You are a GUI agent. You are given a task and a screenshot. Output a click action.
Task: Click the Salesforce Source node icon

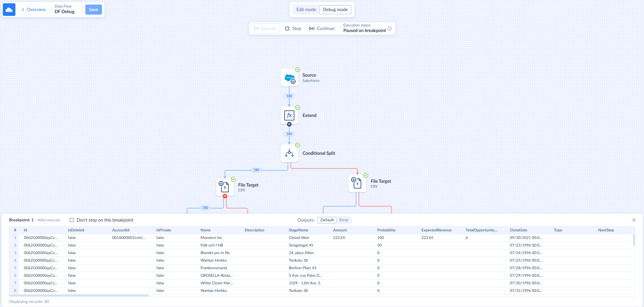tap(289, 78)
